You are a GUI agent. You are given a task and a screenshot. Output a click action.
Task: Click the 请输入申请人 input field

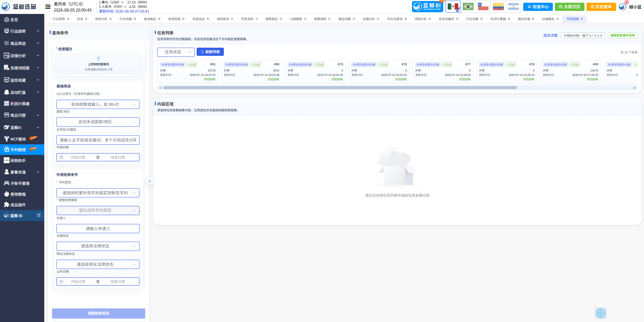98,229
